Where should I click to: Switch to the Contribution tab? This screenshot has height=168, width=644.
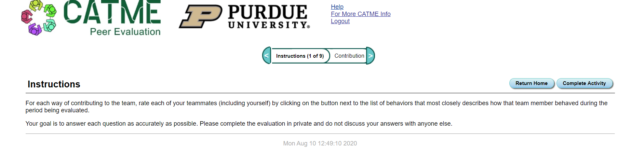[x=349, y=56]
